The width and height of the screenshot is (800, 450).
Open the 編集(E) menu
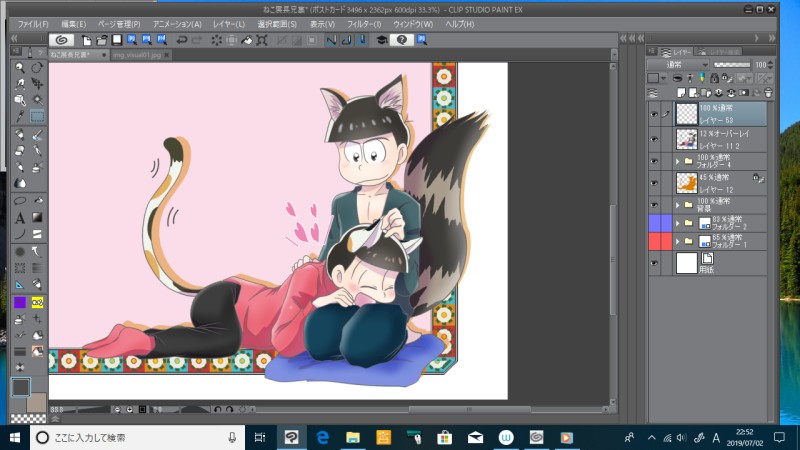click(73, 24)
